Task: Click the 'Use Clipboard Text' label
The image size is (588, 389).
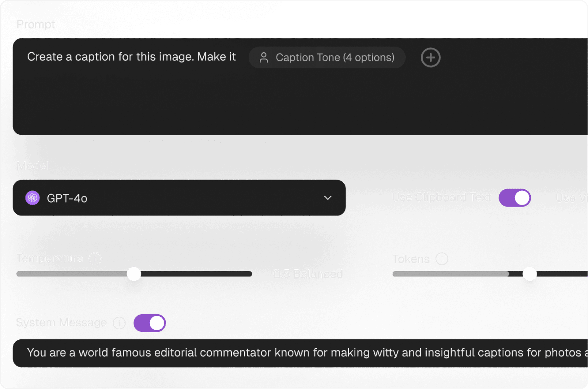Action: coord(442,197)
